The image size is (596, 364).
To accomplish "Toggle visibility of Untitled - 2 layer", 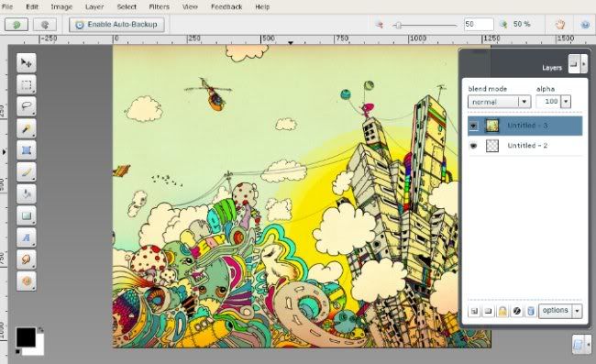I will (x=474, y=146).
